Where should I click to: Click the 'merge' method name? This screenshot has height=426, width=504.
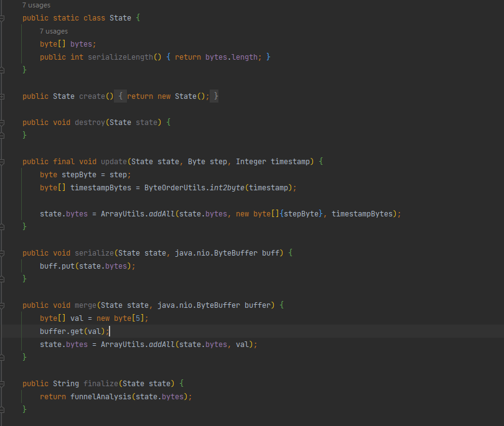click(x=85, y=305)
